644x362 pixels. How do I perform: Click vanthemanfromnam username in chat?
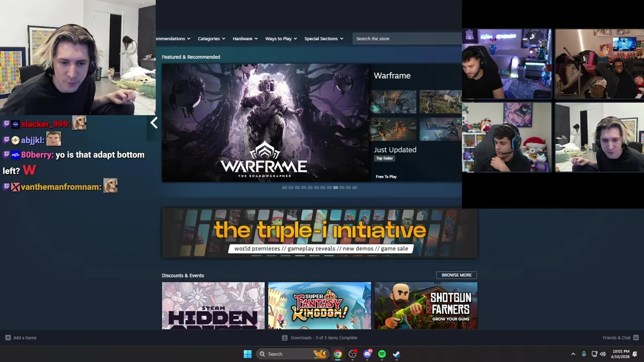click(61, 187)
